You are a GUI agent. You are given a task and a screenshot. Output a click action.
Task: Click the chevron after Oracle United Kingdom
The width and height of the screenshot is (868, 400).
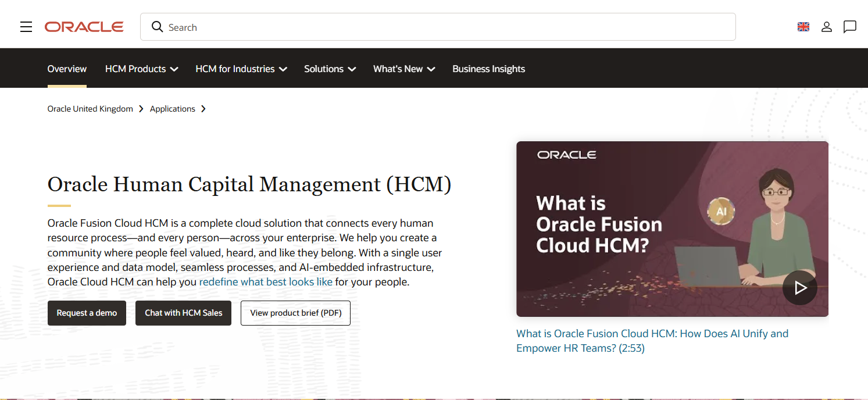coord(141,109)
